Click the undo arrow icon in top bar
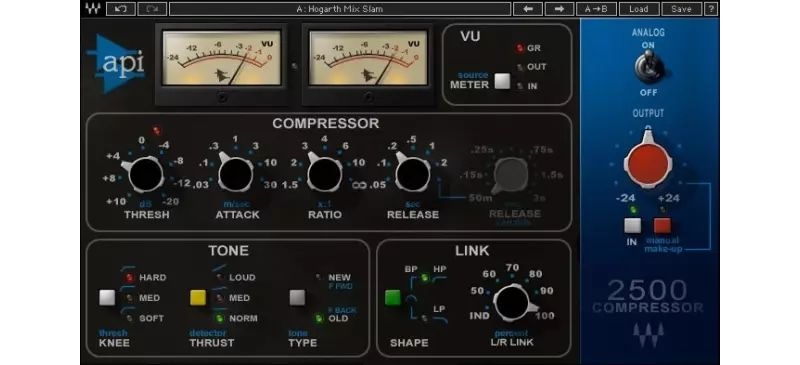Viewport: 800px width, 365px height. 121,9
